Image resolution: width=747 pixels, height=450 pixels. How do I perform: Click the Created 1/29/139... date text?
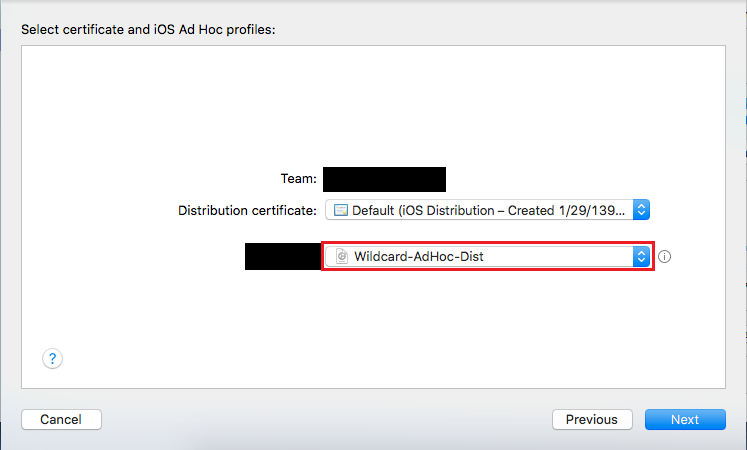pos(566,210)
